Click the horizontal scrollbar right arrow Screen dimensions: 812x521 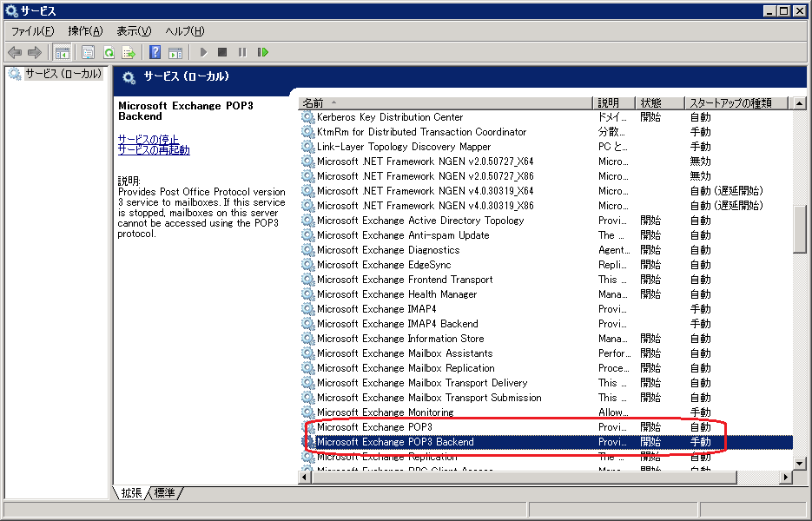(786, 477)
